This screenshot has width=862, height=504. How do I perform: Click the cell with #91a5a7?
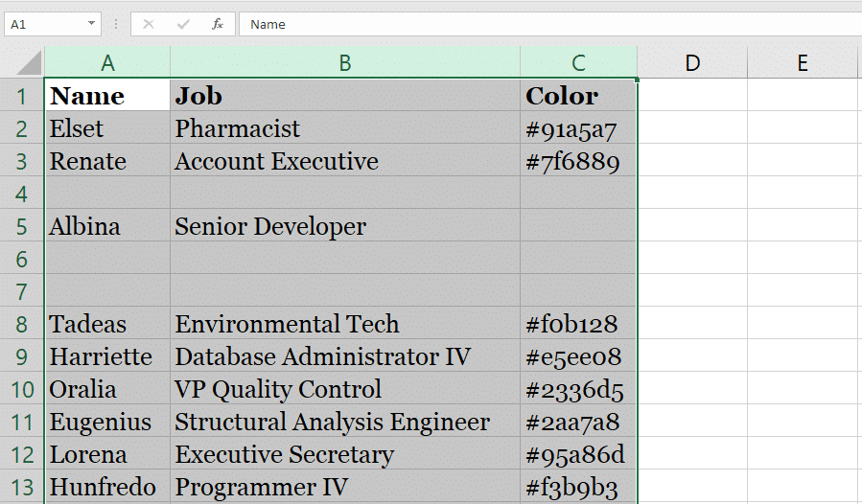pyautogui.click(x=578, y=128)
